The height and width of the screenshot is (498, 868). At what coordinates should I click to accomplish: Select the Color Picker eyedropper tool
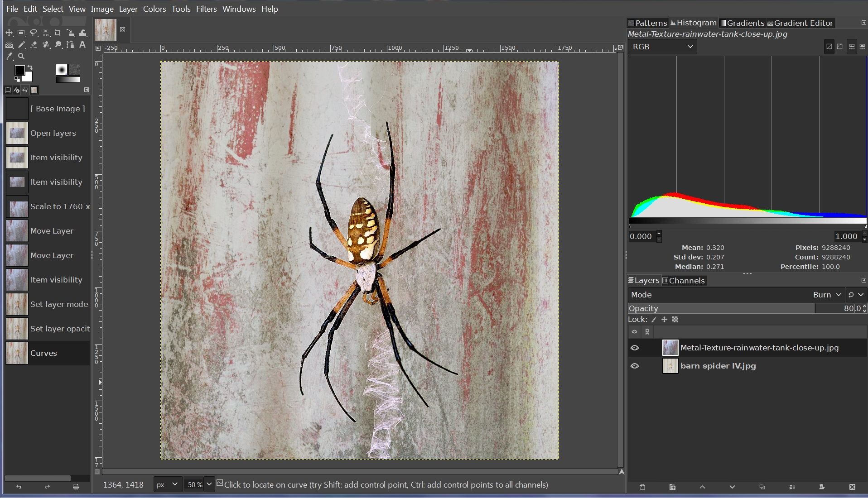(x=9, y=57)
